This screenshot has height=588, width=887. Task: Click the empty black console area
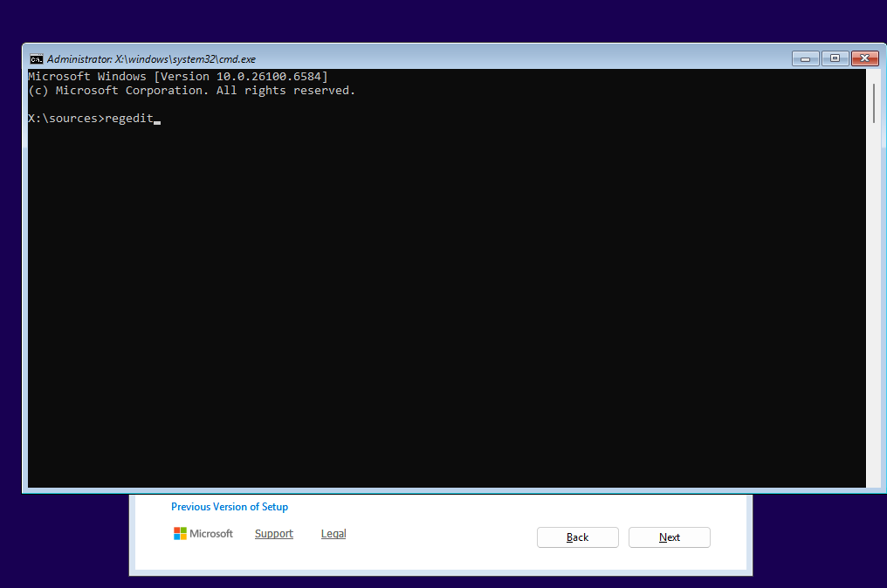click(x=437, y=305)
